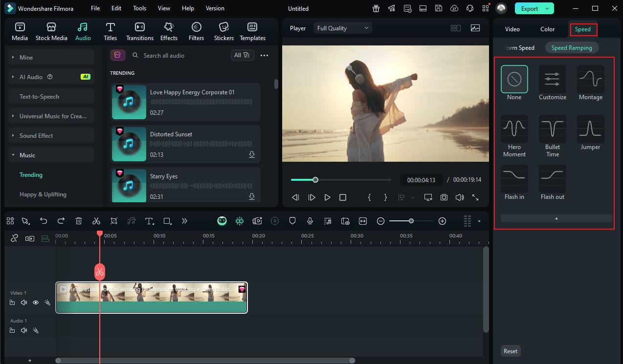This screenshot has width=623, height=364.
Task: Download the Distorted Sunset track
Action: (252, 154)
